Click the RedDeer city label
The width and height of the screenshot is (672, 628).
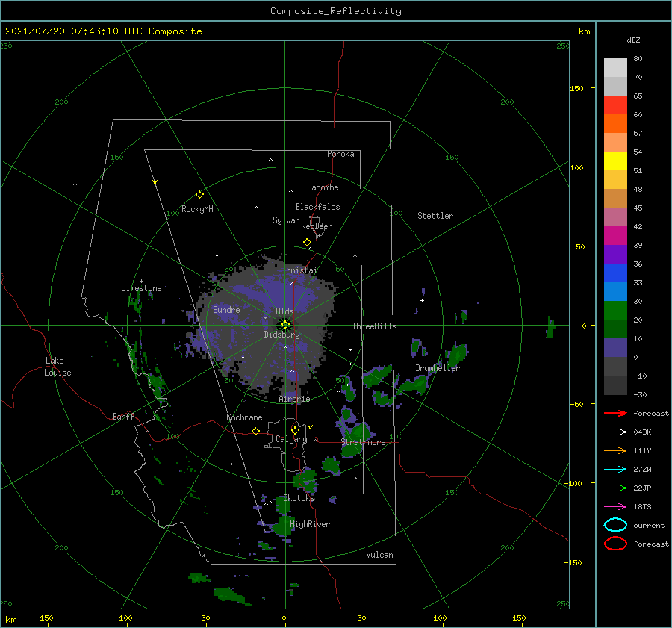[317, 226]
